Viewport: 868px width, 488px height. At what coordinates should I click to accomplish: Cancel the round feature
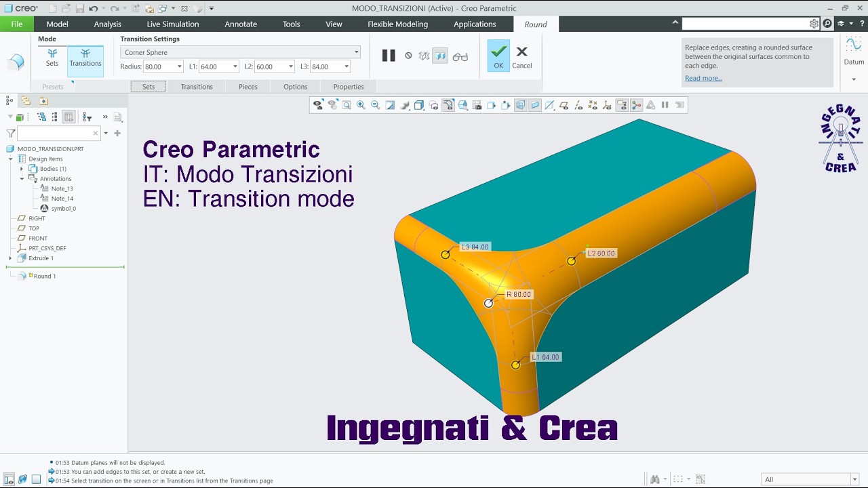point(521,57)
